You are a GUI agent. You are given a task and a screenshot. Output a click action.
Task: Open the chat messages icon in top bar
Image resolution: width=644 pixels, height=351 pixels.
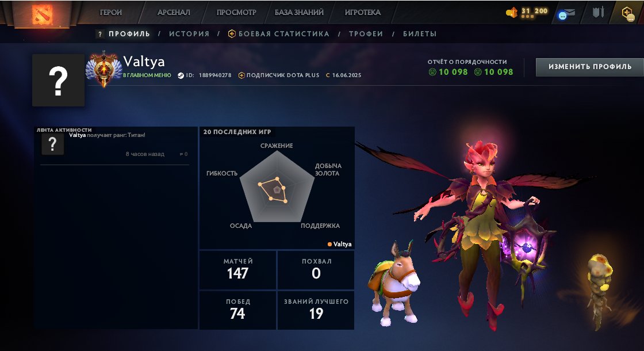[566, 14]
